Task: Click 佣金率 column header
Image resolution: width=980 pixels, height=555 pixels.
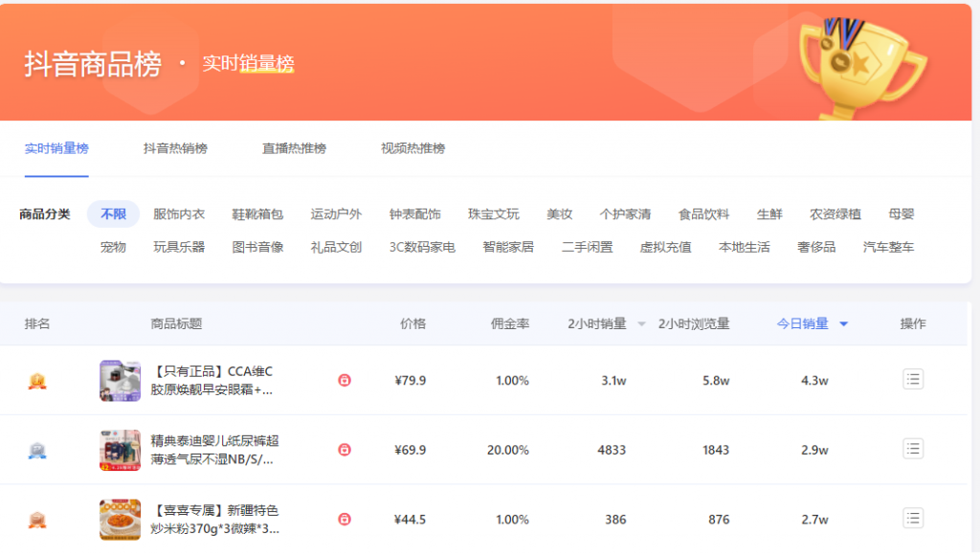Action: 510,323
